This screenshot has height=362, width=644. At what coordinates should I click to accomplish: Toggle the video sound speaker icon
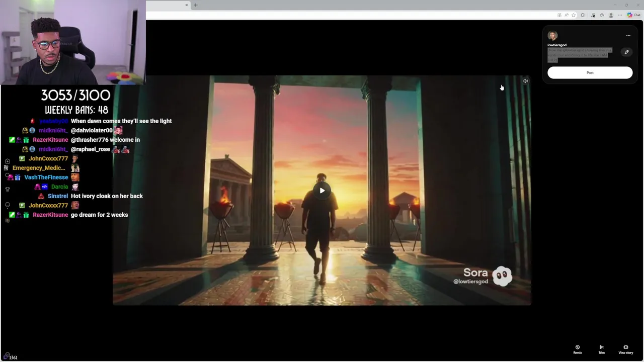tap(525, 81)
